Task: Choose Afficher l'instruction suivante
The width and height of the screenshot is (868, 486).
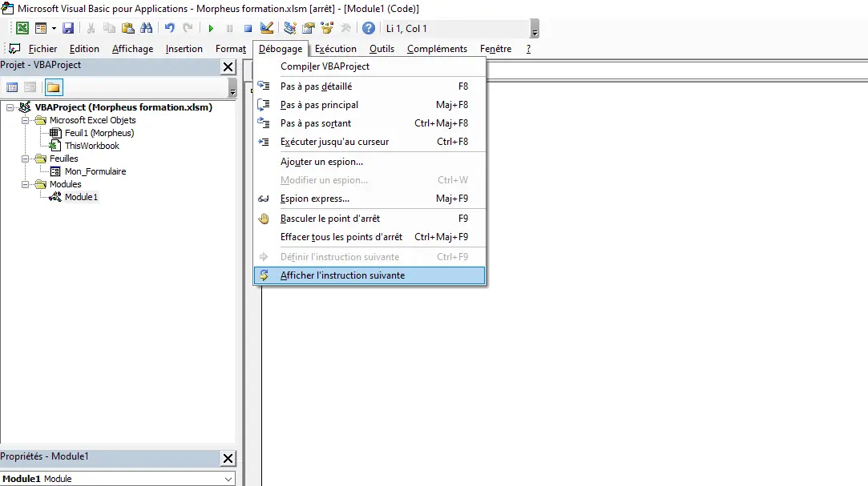Action: (x=369, y=275)
